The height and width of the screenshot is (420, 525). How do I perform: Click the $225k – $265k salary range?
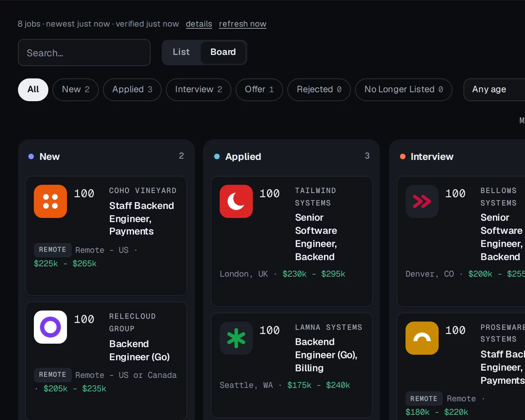pyautogui.click(x=65, y=264)
